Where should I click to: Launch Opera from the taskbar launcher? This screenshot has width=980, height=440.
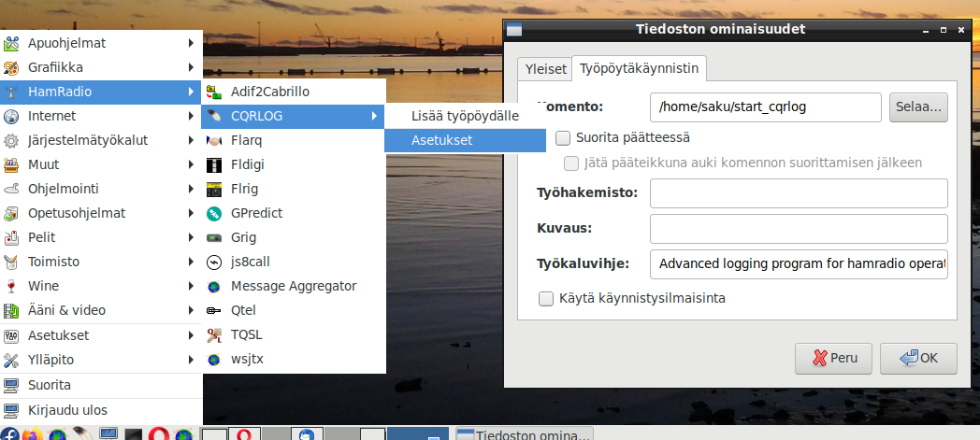(x=157, y=434)
